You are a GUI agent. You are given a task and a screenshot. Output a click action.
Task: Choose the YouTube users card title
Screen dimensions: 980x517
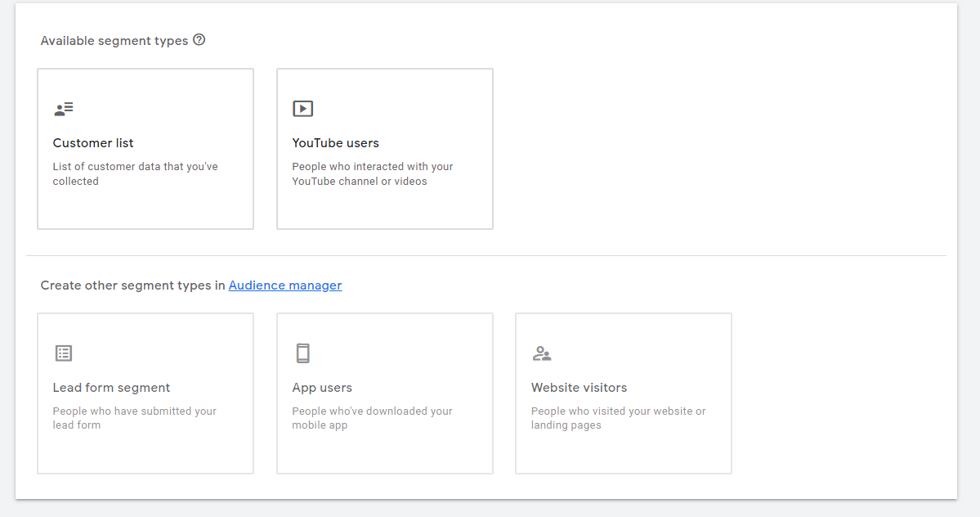[336, 143]
